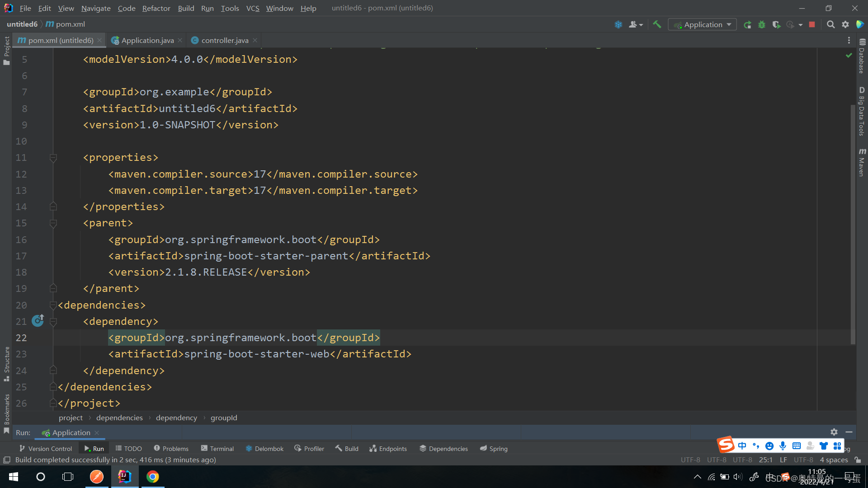Collapse the dependency tag fold on line 21
The width and height of the screenshot is (868, 488).
tap(53, 322)
